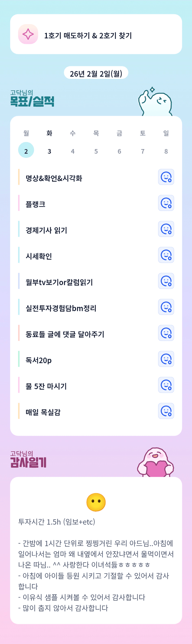Select the highlighted day 2 circle
The width and height of the screenshot is (192, 644).
(x=26, y=150)
